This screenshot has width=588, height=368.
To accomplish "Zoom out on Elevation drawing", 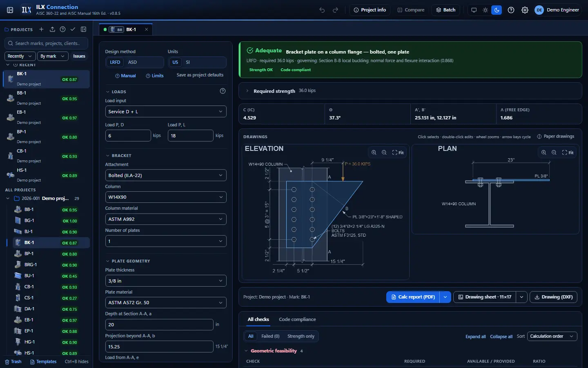I will 384,153.
